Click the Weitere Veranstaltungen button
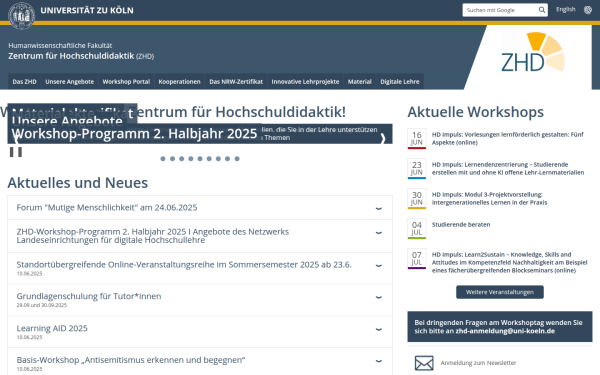The height and width of the screenshot is (375, 600). tap(500, 292)
